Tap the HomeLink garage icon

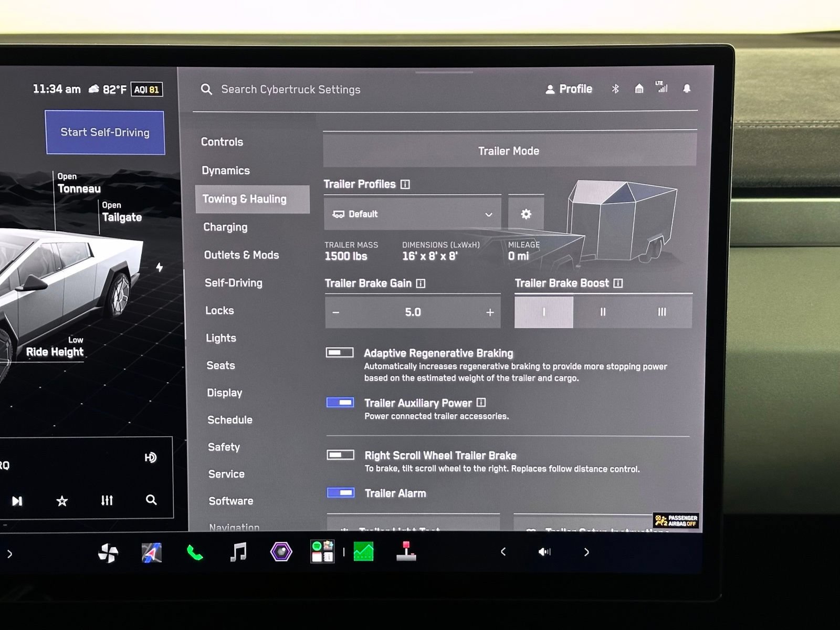[639, 89]
